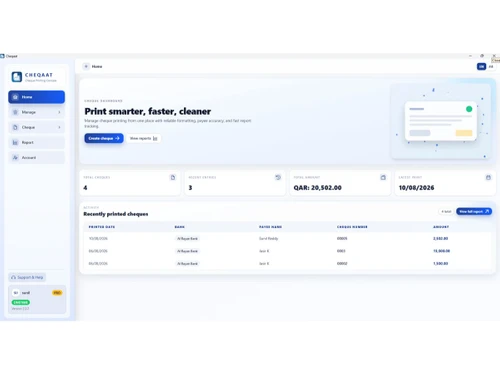Click the Report chart icon in sidebar
This screenshot has width=500, height=375.
point(15,142)
